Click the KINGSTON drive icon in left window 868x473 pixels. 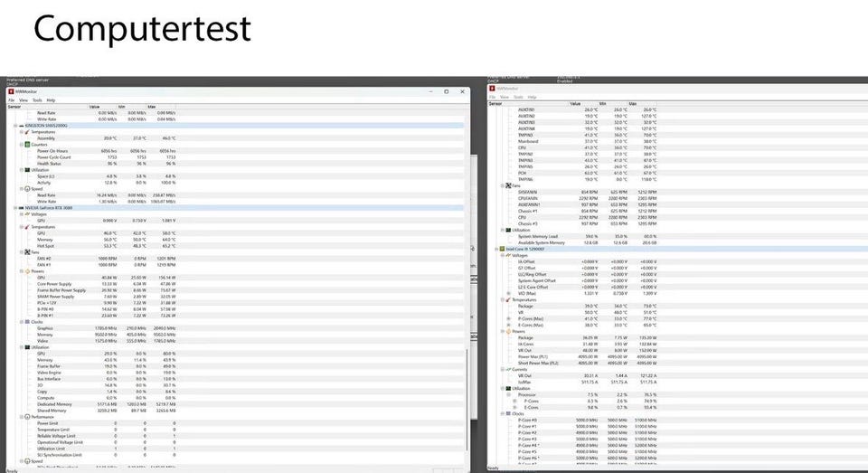(22, 126)
